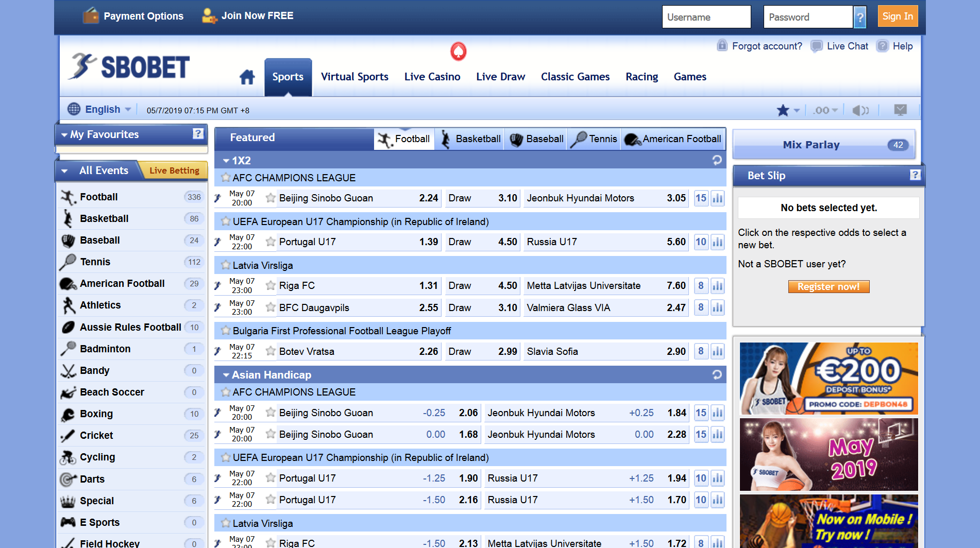Star the Riga FC 1X2 match
The image size is (980, 548).
271,285
